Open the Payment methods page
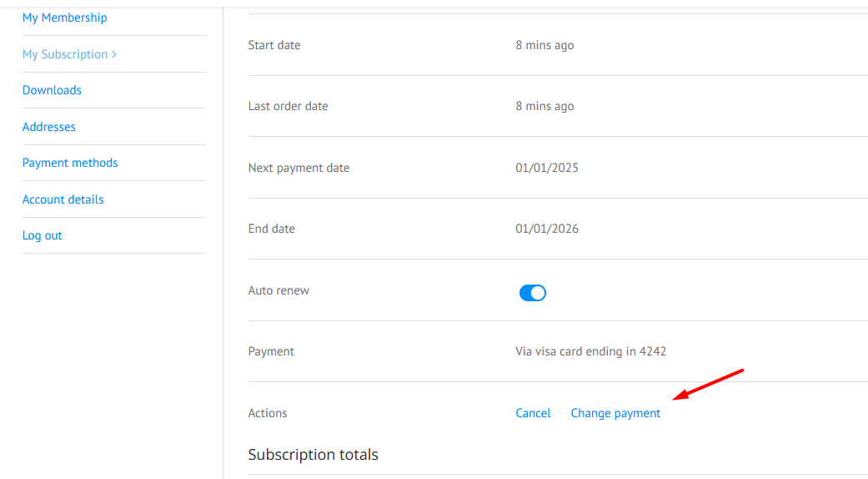The width and height of the screenshot is (868, 479). click(x=70, y=163)
